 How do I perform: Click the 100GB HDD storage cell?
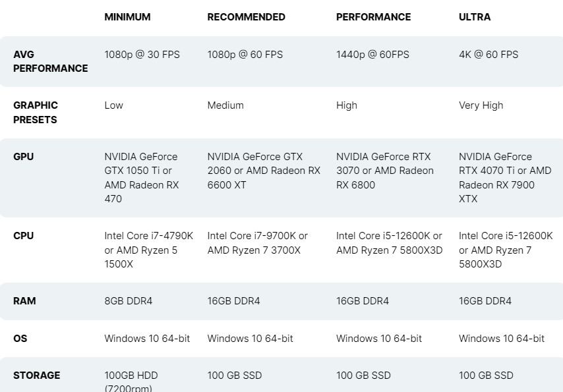[131, 381]
